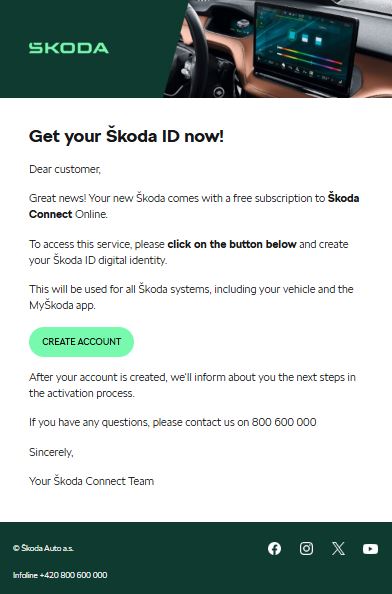Open the YouTube icon in the footer

(370, 549)
